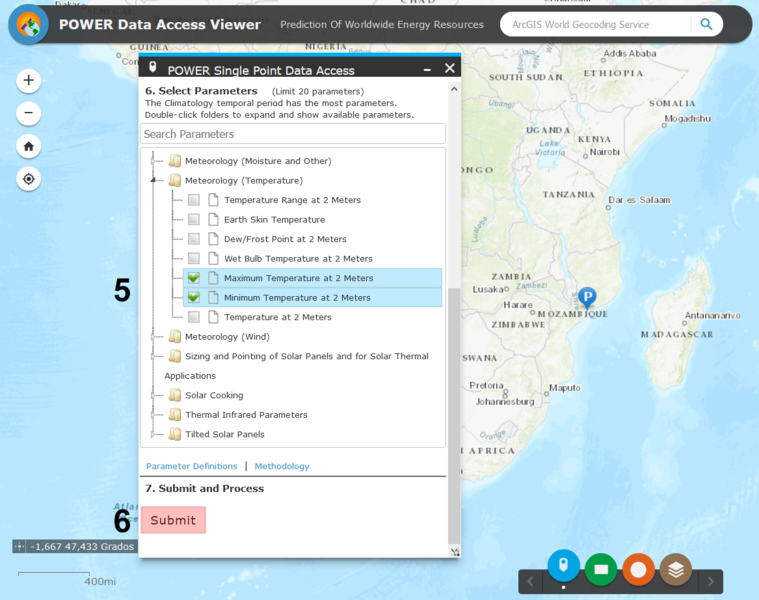Zoom out with the minus button
The image size is (759, 600).
[x=29, y=113]
